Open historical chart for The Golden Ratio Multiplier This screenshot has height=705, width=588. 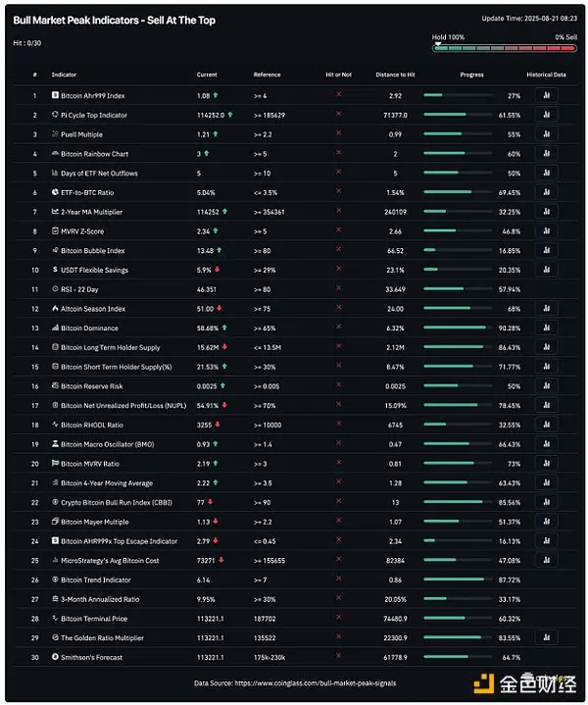pyautogui.click(x=546, y=637)
